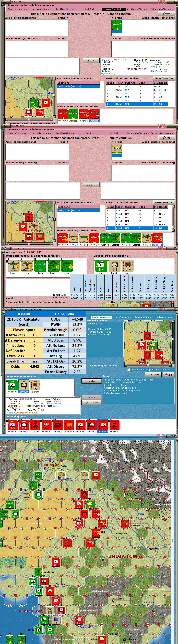Click destroyed 1-4 defending unit in Land Combat
The image size is (178, 644).
tap(24, 385)
